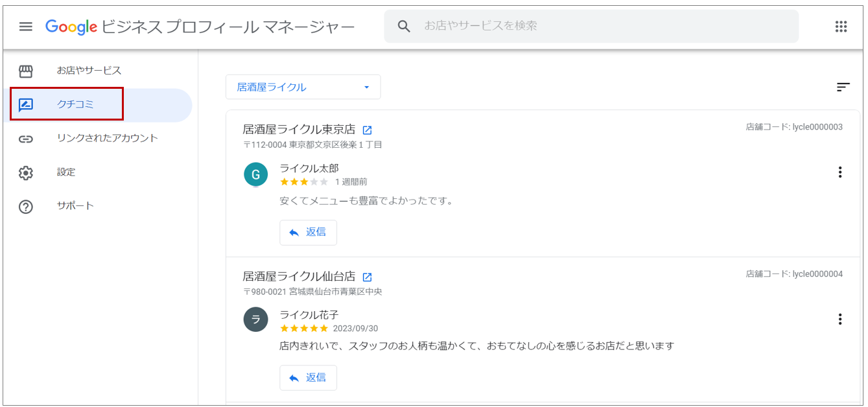Click store code lycle0000003 text
The width and height of the screenshot is (868, 407).
tap(794, 127)
